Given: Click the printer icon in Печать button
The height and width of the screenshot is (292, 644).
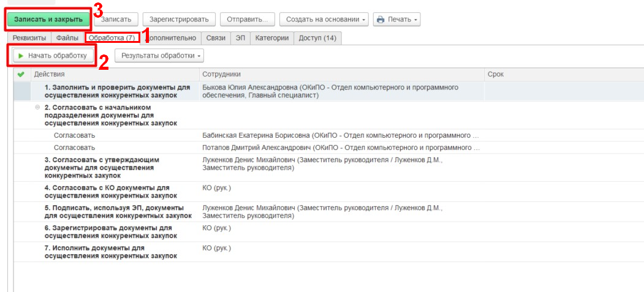Looking at the screenshot, I should 381,20.
